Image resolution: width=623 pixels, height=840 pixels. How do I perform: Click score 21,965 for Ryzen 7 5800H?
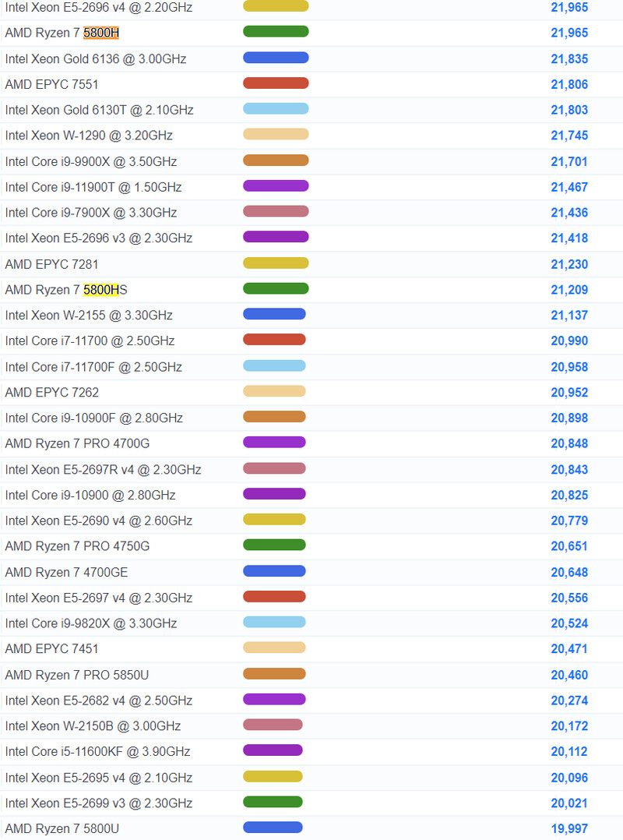point(569,33)
